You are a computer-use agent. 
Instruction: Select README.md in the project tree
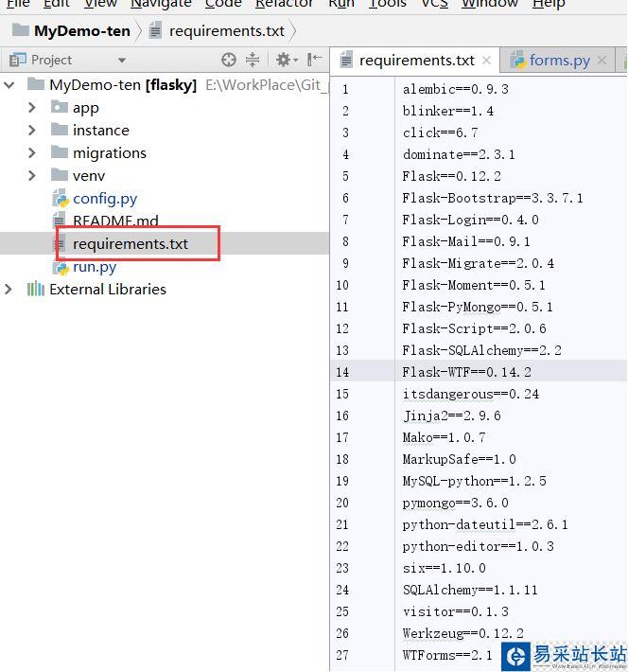[x=115, y=221]
